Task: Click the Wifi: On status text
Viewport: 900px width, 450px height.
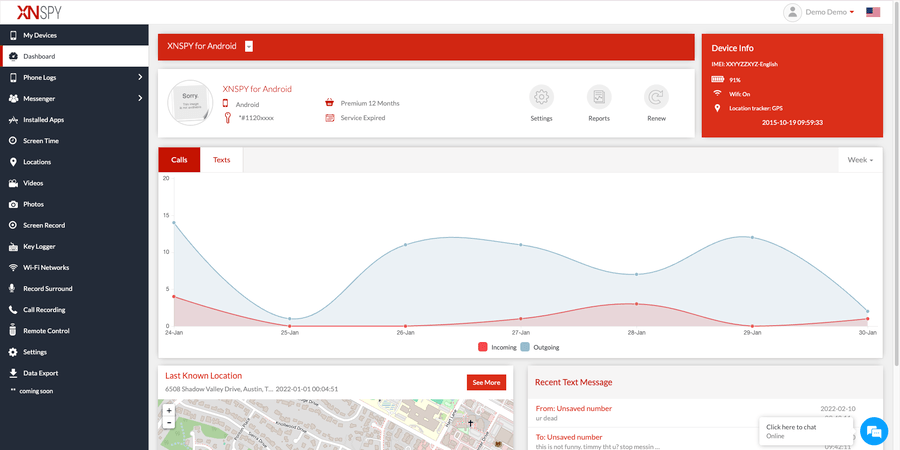Action: point(739,94)
